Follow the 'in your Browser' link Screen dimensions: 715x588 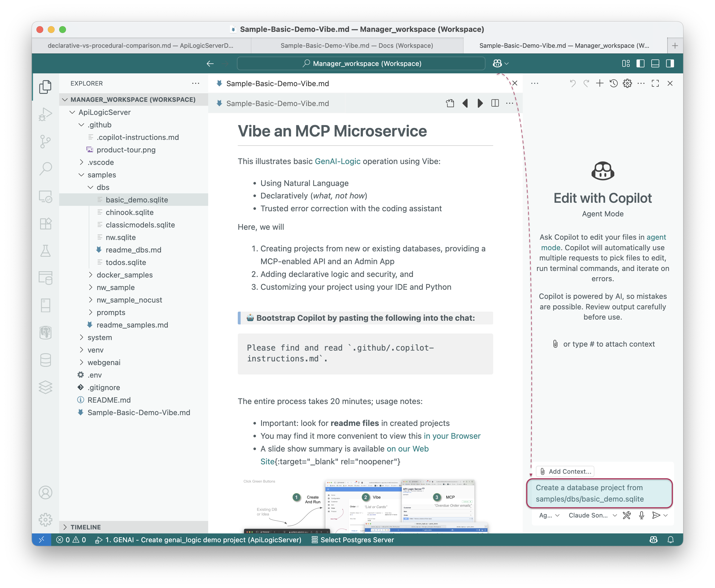[452, 436]
